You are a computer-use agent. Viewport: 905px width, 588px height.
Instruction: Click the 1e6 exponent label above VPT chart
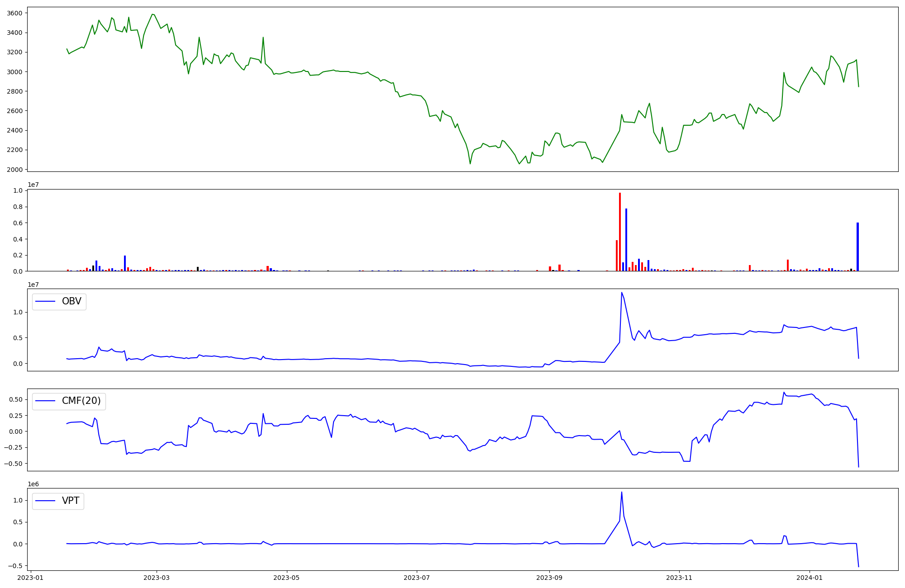33,484
